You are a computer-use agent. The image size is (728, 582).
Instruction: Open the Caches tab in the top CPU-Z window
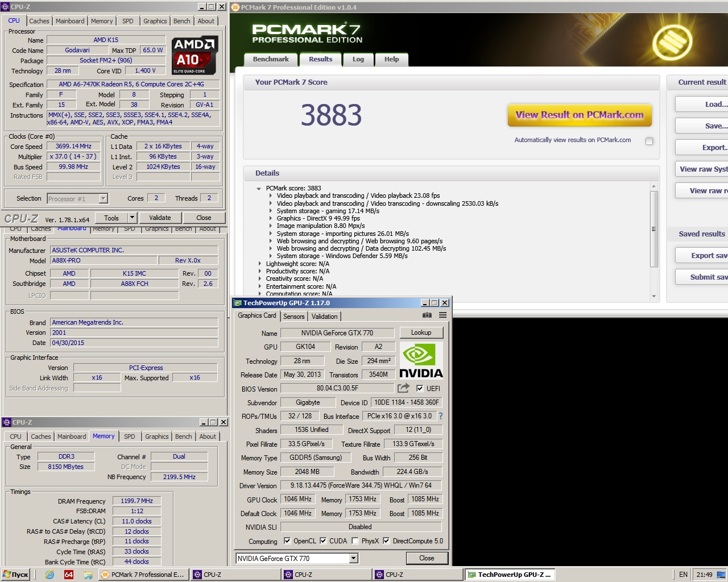pos(39,21)
